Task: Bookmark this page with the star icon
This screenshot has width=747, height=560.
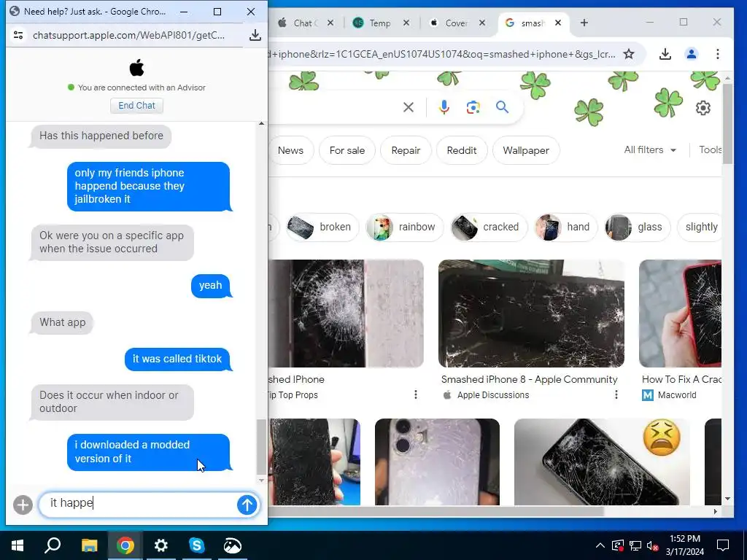Action: (x=629, y=54)
